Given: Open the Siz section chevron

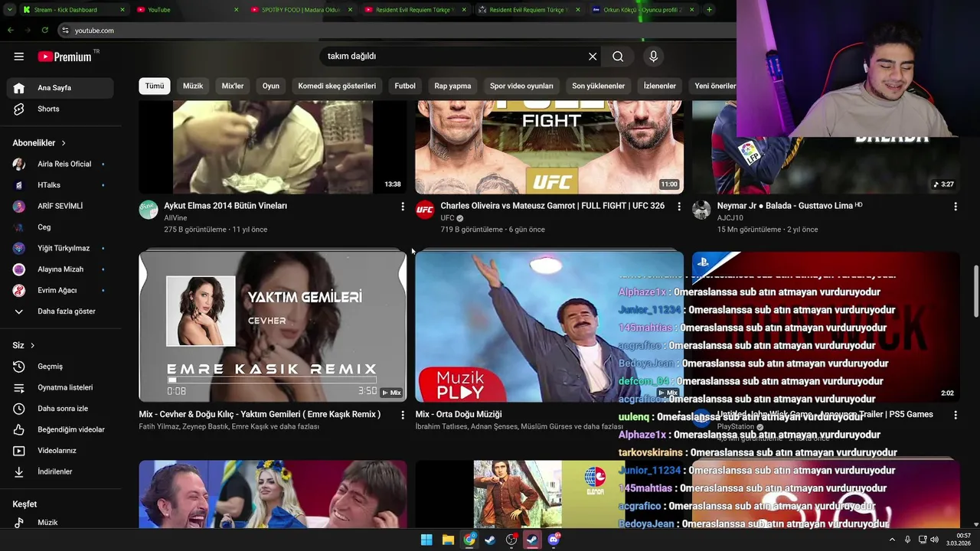Looking at the screenshot, I should coord(32,346).
